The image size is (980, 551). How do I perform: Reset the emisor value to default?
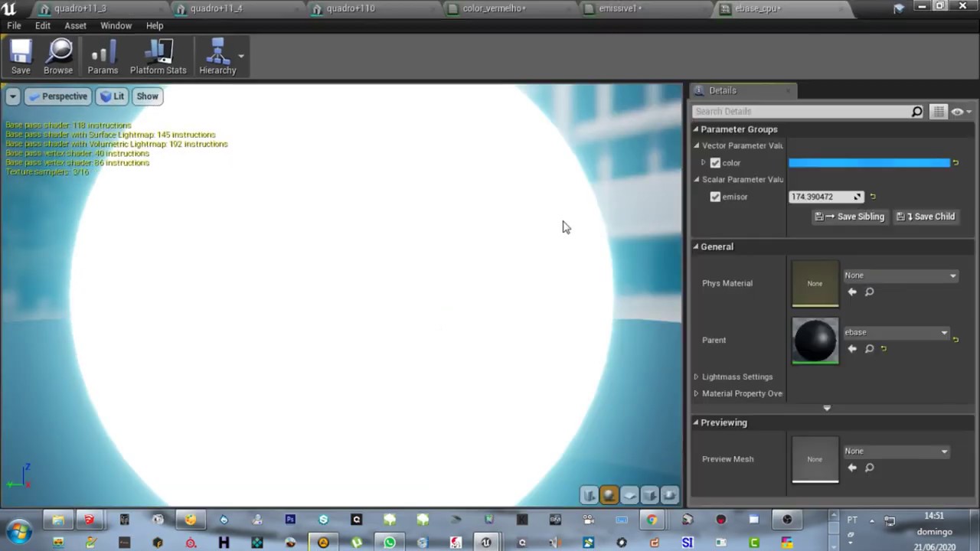point(873,197)
